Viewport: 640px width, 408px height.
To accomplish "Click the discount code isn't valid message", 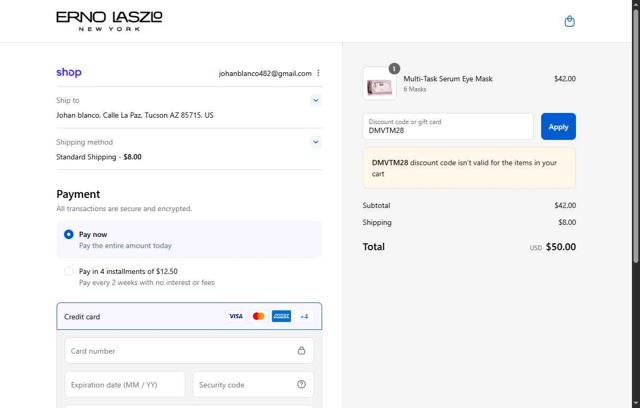I will coord(469,168).
